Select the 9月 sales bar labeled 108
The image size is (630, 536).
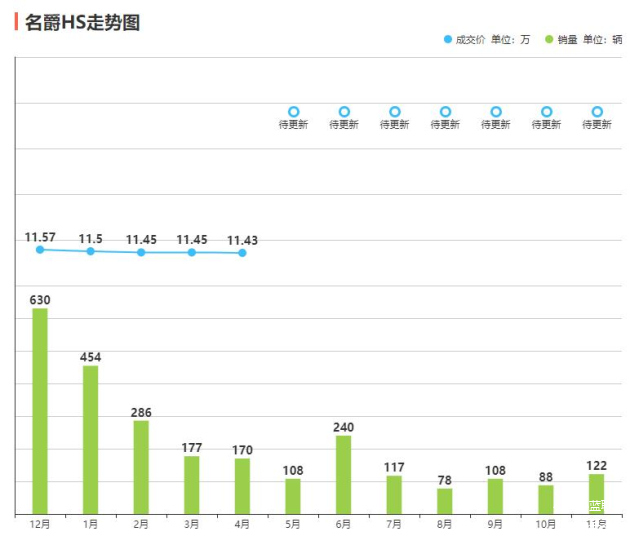point(495,496)
